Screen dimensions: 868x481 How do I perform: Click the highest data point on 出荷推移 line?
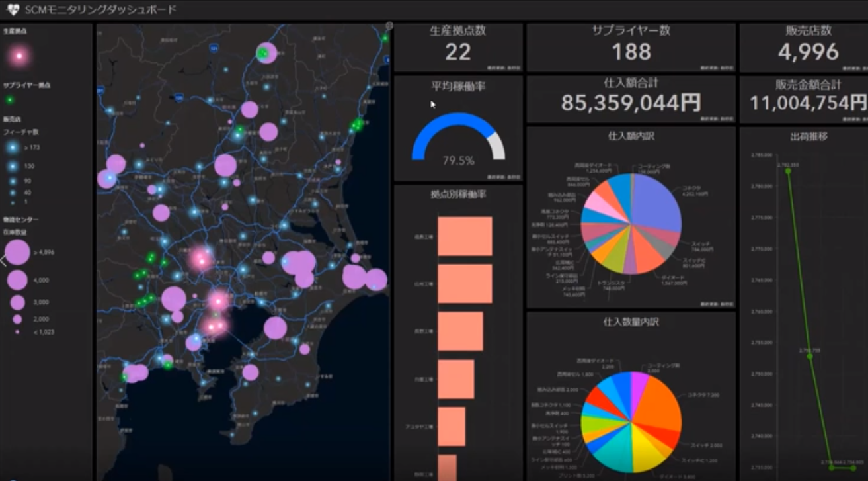click(x=788, y=171)
